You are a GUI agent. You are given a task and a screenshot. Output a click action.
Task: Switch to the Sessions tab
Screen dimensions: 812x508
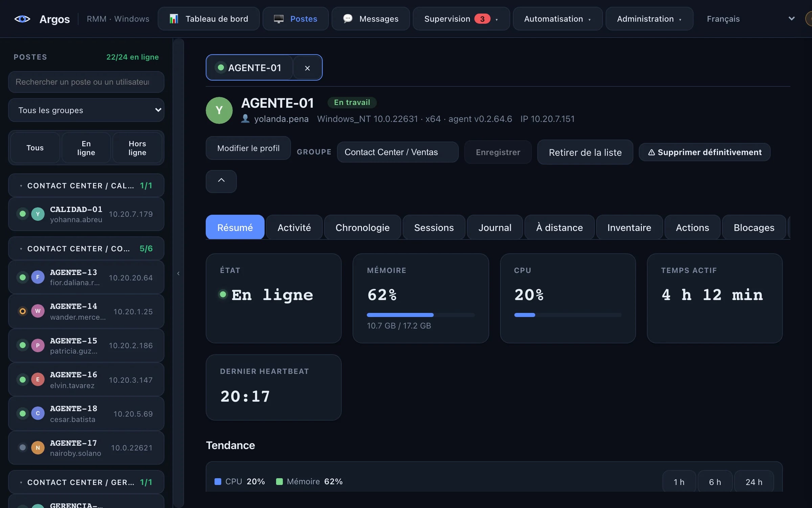coord(434,227)
